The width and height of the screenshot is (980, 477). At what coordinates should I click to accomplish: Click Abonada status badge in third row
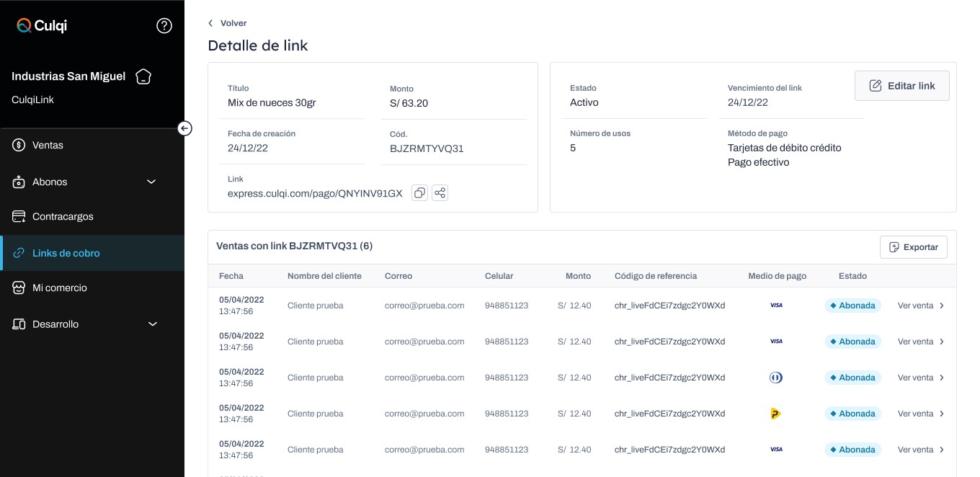pos(852,378)
